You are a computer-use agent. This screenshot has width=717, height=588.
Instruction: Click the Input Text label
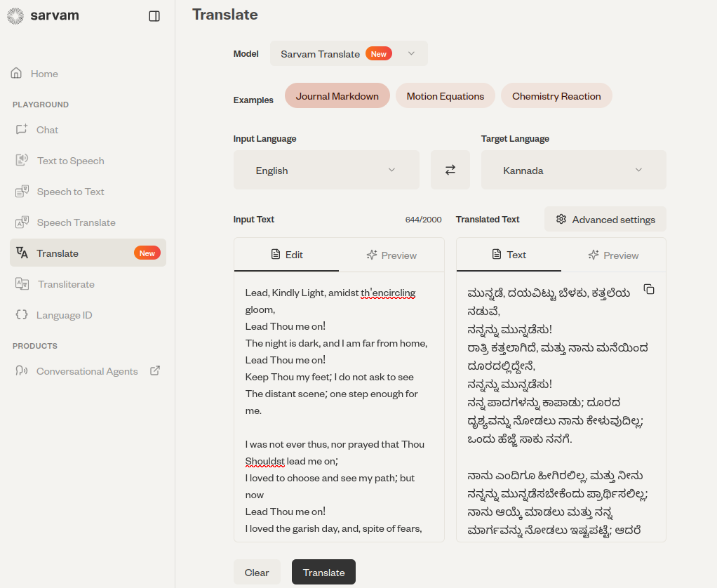coord(254,219)
